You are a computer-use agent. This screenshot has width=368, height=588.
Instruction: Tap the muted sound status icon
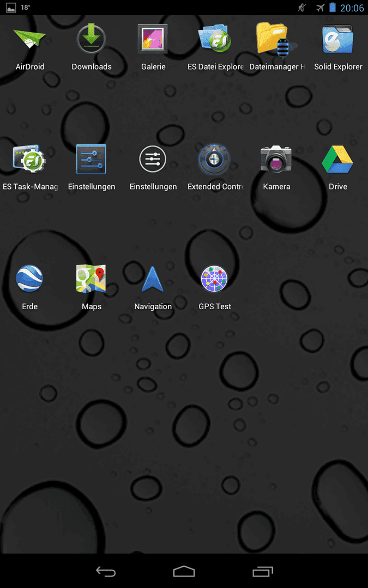pos(302,8)
